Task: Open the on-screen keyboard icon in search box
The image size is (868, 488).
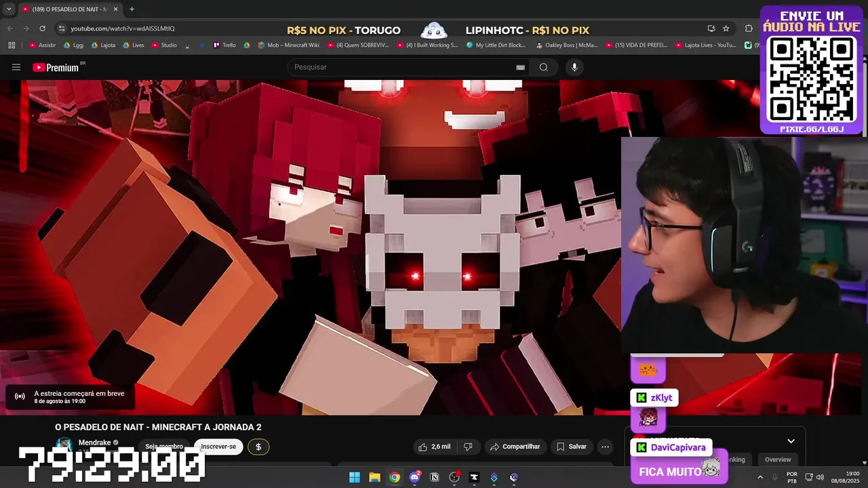Action: click(520, 67)
